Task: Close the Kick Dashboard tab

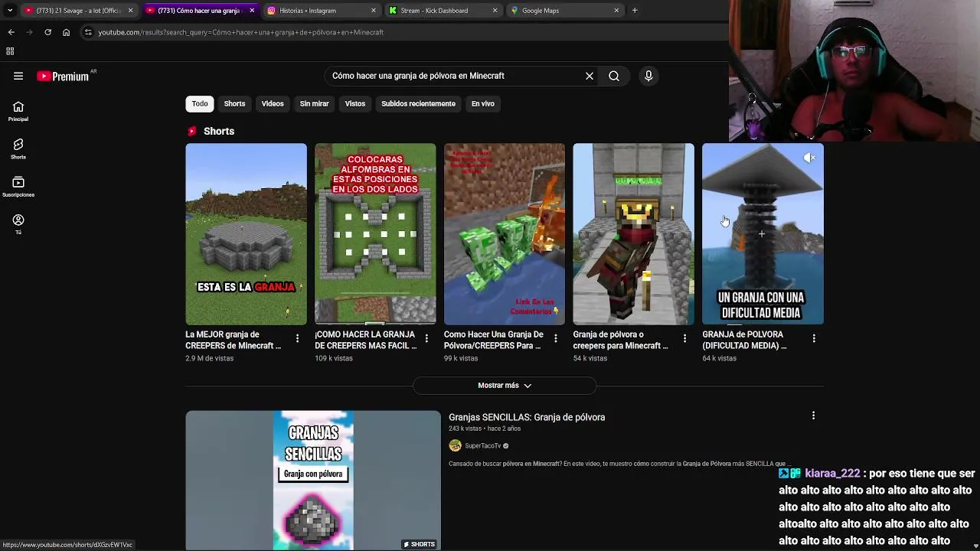Action: 495,11
